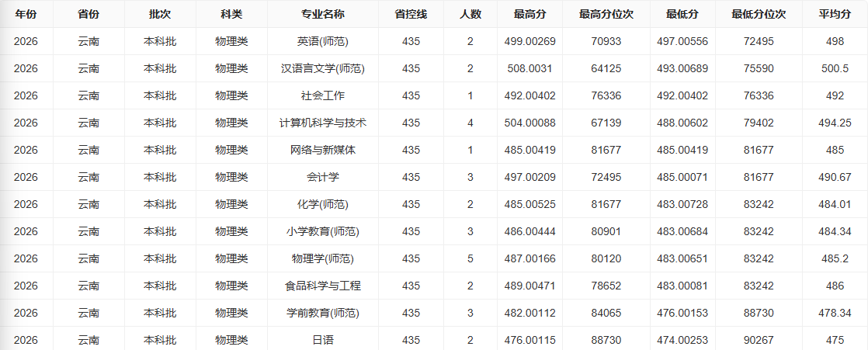The height and width of the screenshot is (350, 868).
Task: Click lowest rank value 90267
Action: click(x=759, y=340)
